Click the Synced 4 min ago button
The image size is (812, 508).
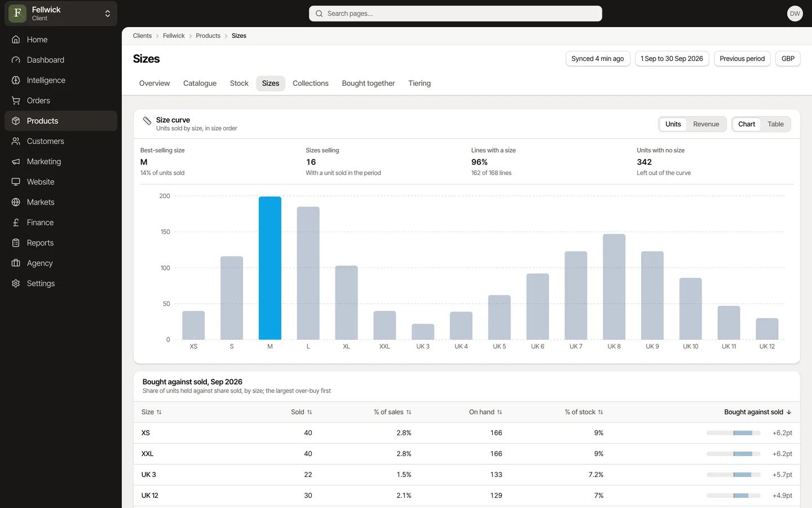(598, 59)
